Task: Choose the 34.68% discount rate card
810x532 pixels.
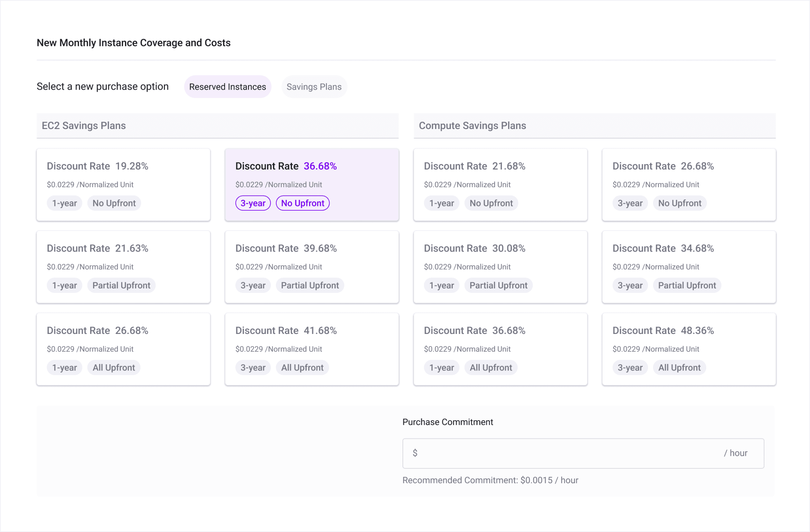Action: (x=689, y=267)
